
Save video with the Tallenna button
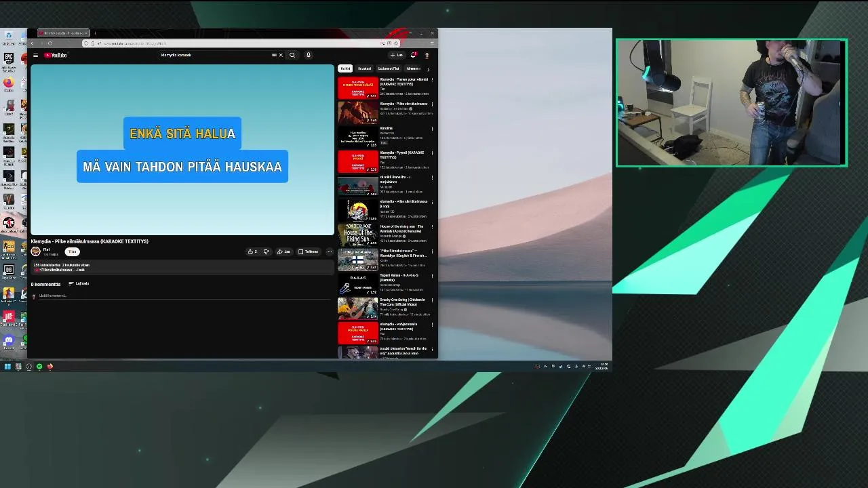pyautogui.click(x=308, y=251)
